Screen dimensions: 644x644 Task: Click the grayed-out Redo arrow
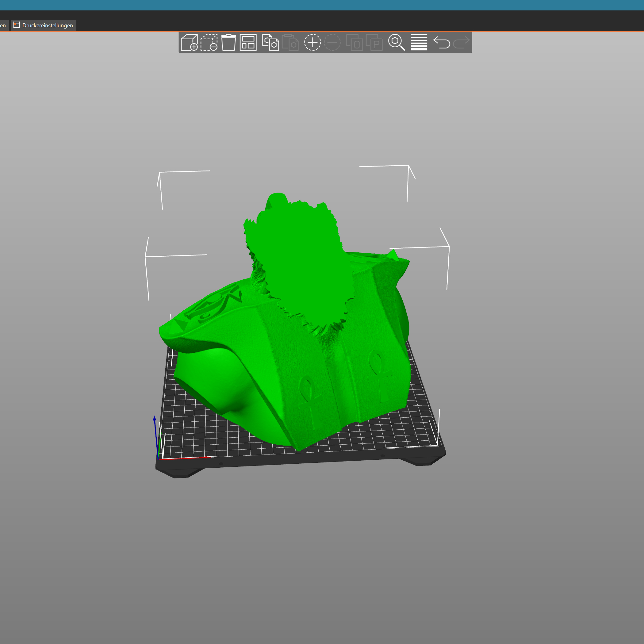click(461, 42)
